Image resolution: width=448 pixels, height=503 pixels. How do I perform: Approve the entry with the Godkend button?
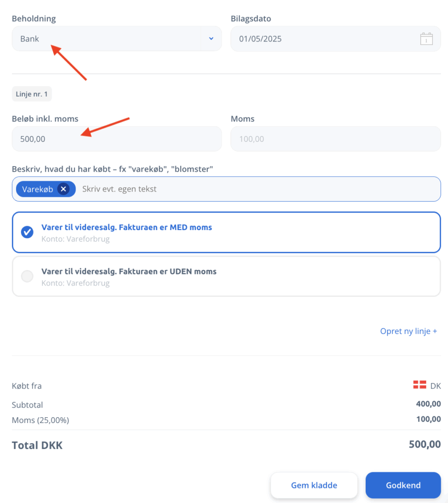tap(403, 485)
